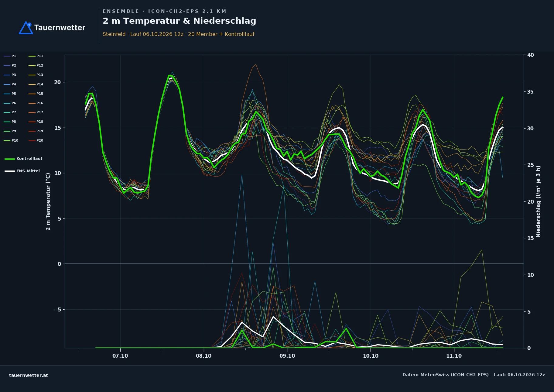This screenshot has width=554, height=392.
Task: Click the Niederschlag right axis title
Action: pyautogui.click(x=538, y=201)
